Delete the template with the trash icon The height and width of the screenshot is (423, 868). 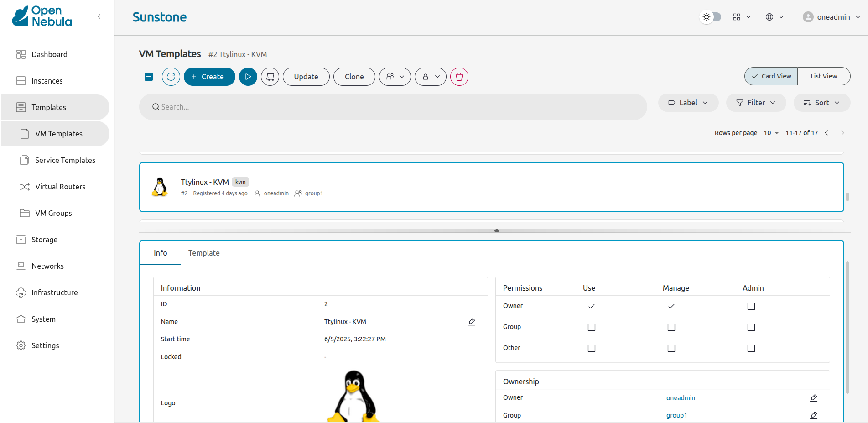[459, 77]
